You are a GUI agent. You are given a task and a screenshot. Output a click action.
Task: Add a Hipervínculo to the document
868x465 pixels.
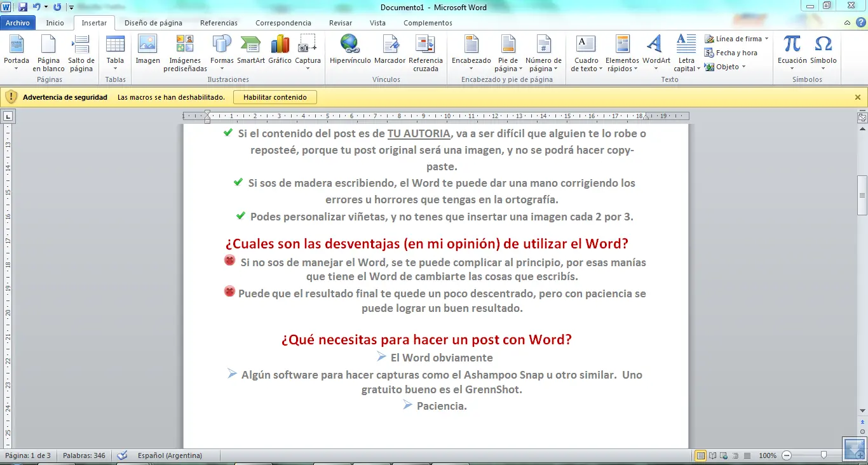(x=349, y=50)
